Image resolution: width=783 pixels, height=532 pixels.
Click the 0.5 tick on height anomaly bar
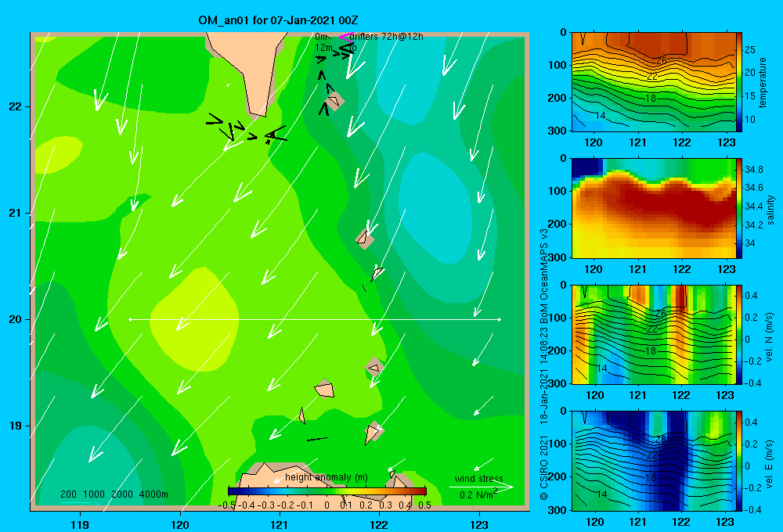(425, 505)
